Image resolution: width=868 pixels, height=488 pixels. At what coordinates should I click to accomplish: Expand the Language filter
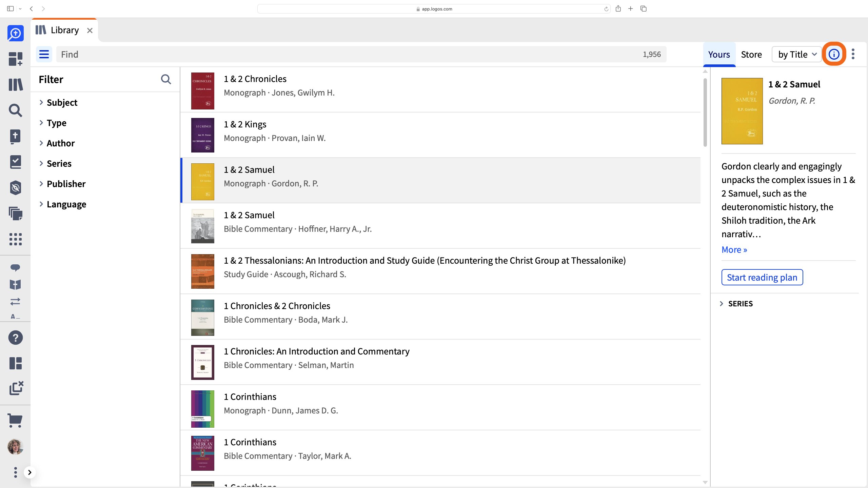(62, 204)
